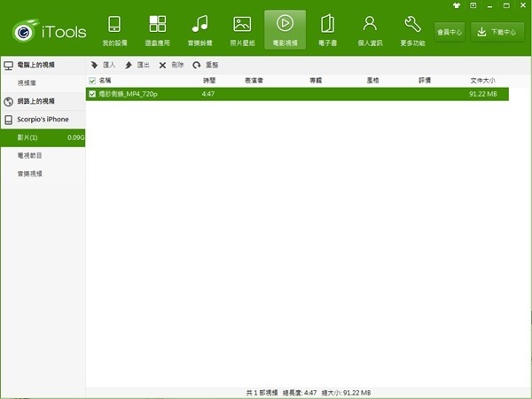Toggle the select-all checkbox in header
Viewport: 532px width, 399px height.
[92, 81]
